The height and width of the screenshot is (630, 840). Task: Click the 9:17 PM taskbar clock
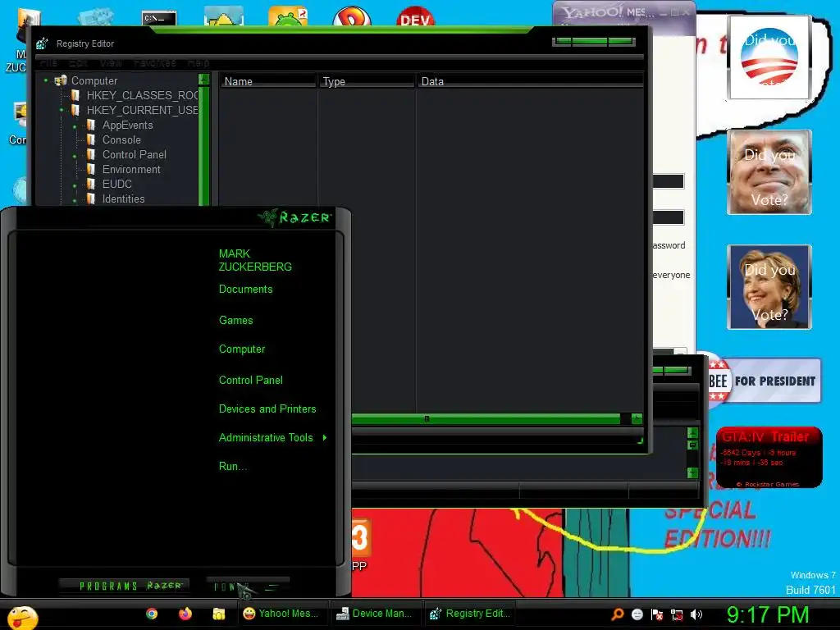tap(768, 614)
